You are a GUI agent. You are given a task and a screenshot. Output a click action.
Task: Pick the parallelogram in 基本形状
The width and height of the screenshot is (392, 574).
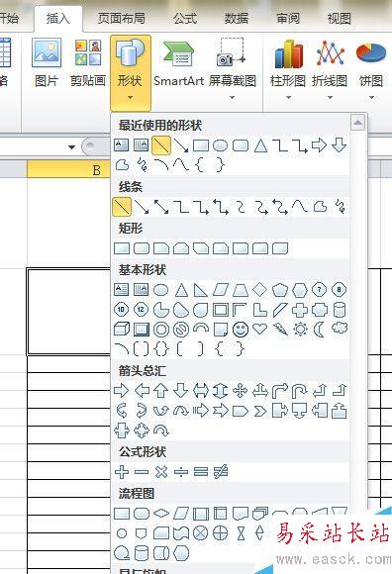point(221,290)
